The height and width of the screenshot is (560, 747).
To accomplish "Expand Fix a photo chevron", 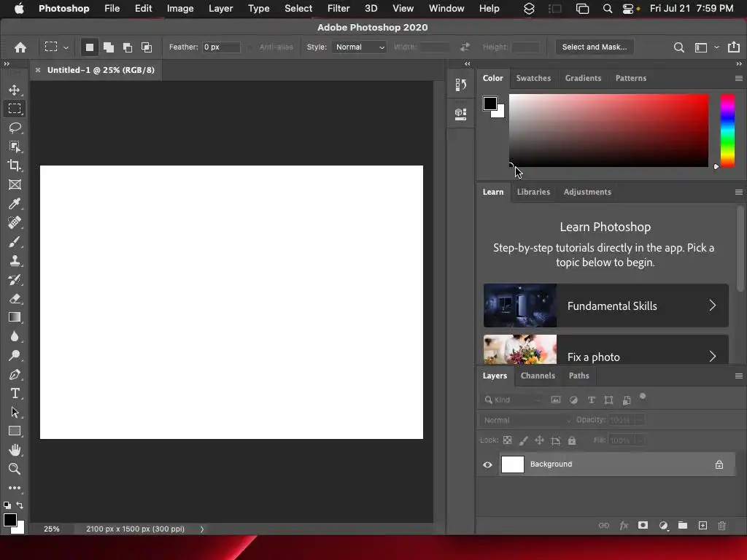I will click(x=712, y=357).
